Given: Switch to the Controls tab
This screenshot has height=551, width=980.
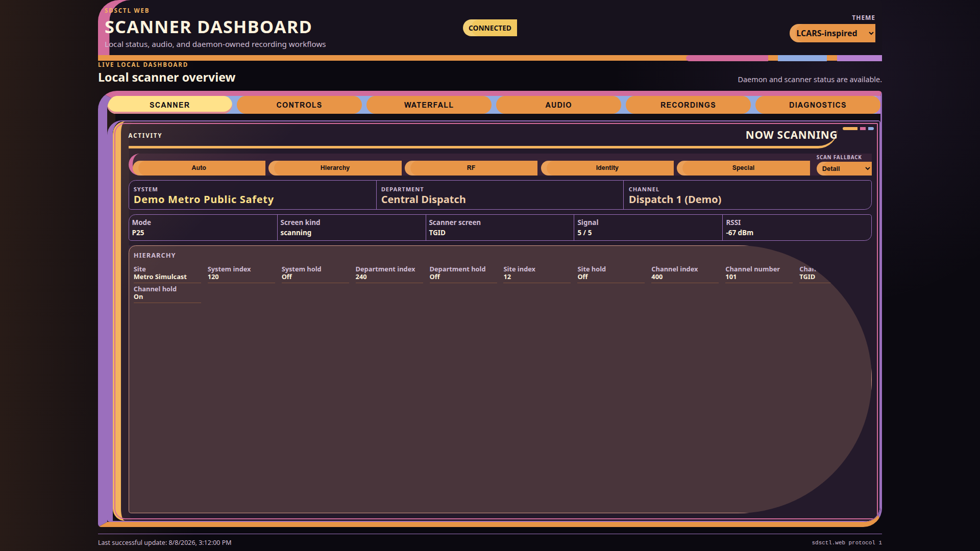Looking at the screenshot, I should pyautogui.click(x=299, y=105).
